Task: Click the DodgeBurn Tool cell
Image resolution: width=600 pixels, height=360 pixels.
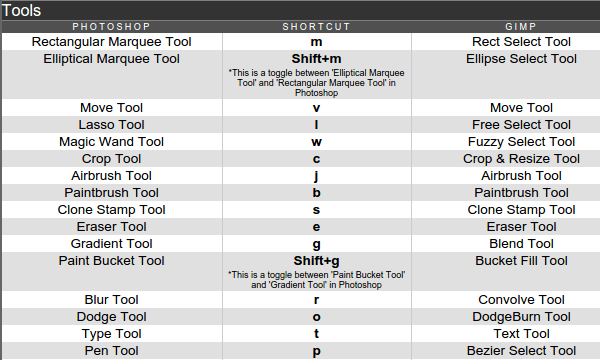Action: pos(521,316)
